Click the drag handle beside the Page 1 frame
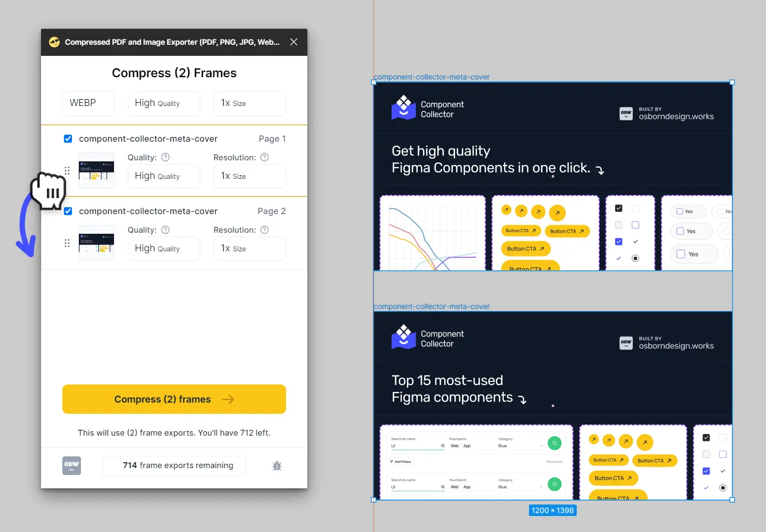This screenshot has width=766, height=532. click(67, 170)
